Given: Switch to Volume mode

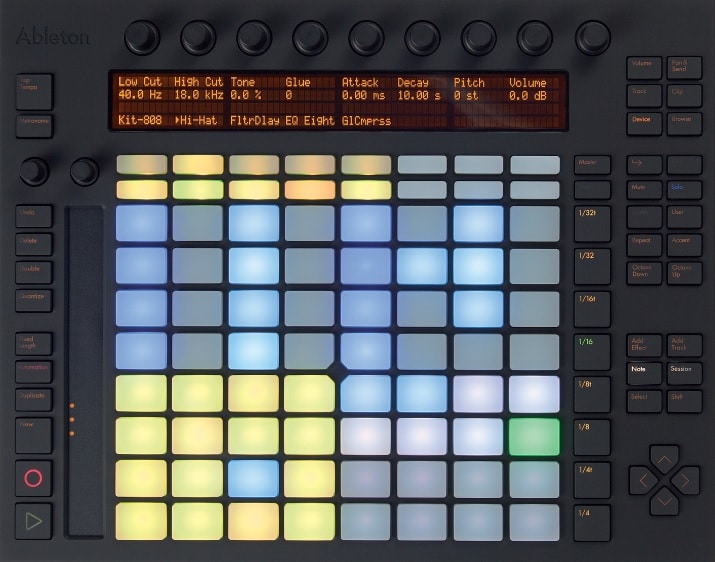Looking at the screenshot, I should click(644, 68).
